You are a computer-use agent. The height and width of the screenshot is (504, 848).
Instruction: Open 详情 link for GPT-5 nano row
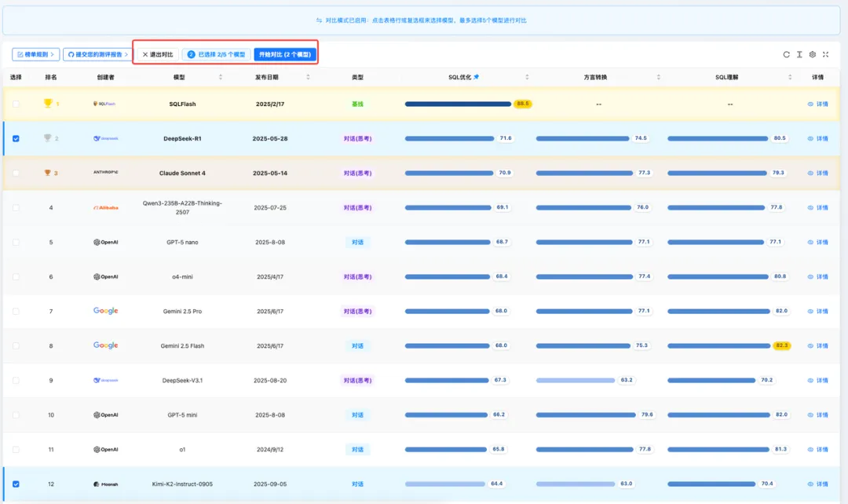817,242
